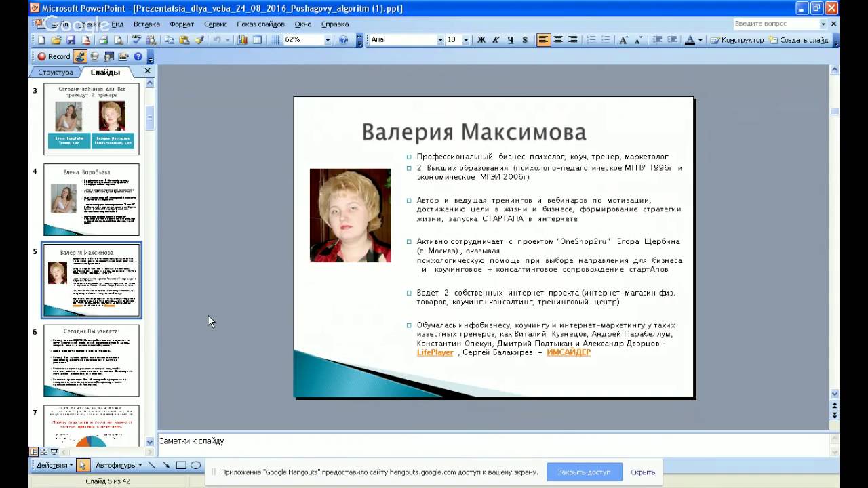Apply bulleted list formatting
868x488 pixels.
(606, 40)
